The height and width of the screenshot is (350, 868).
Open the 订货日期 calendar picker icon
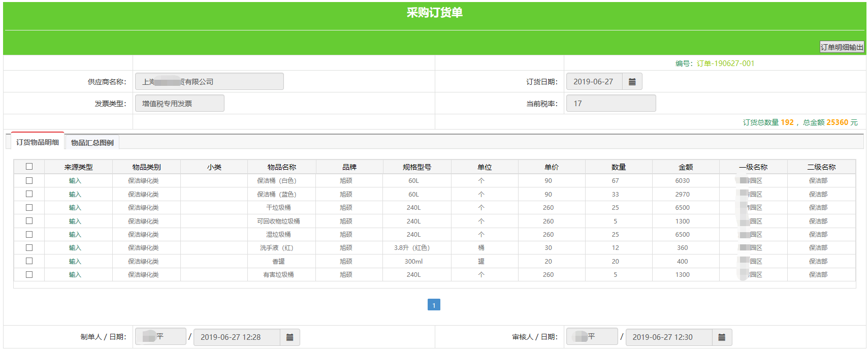[632, 82]
